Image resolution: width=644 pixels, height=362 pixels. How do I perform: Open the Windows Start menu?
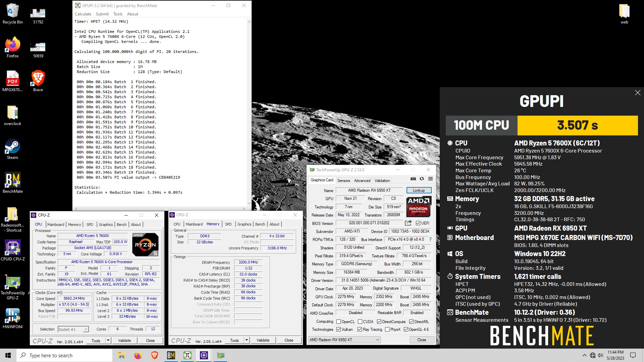point(8,355)
